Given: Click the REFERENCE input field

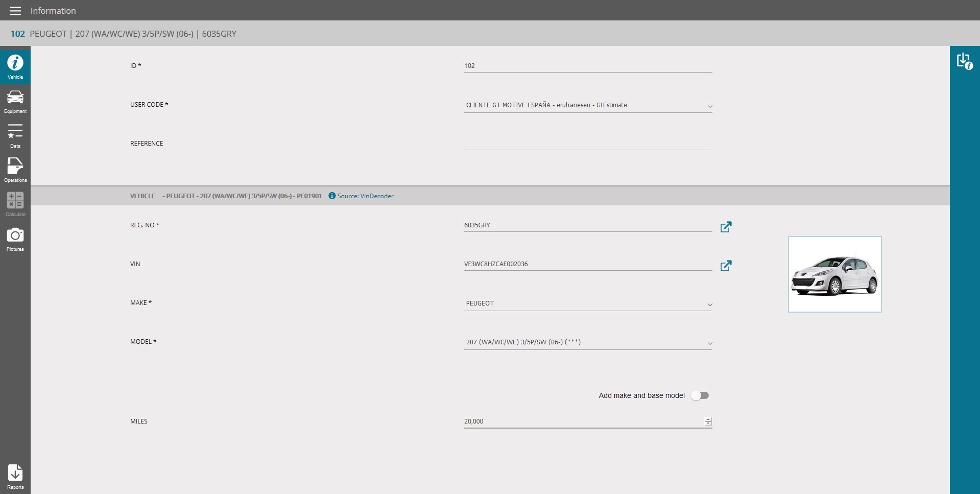Looking at the screenshot, I should [x=587, y=144].
